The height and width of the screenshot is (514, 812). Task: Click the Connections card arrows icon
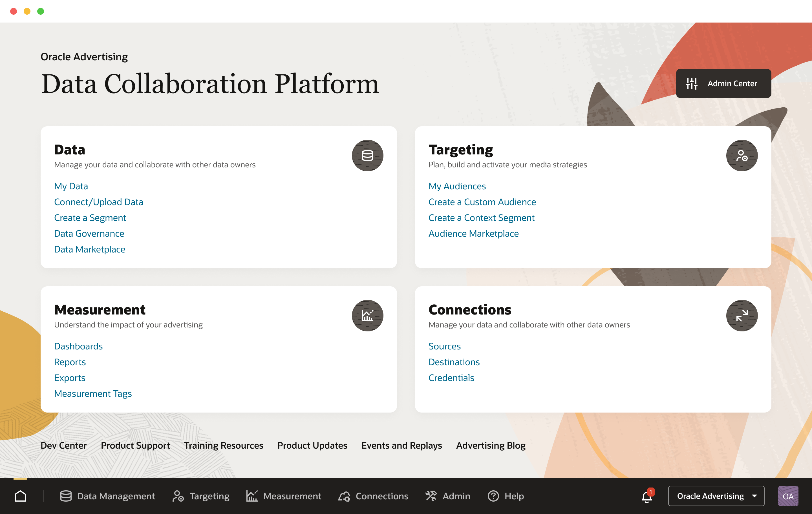[x=742, y=316]
